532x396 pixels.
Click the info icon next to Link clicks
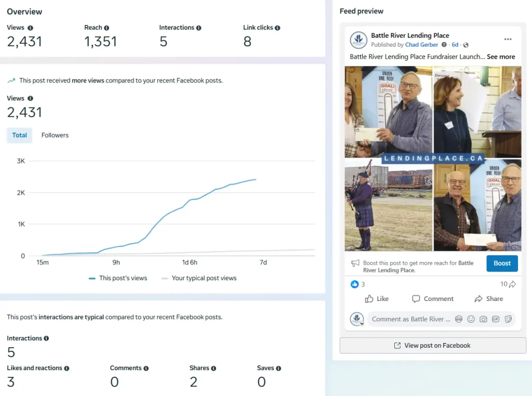277,28
